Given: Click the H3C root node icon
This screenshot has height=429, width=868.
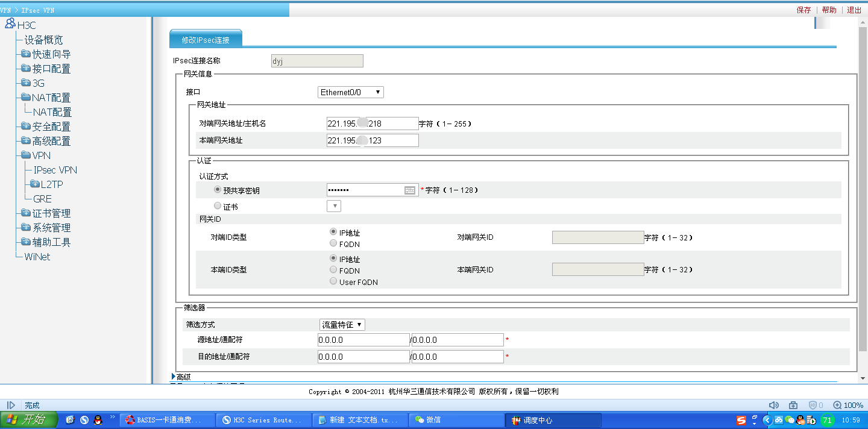Looking at the screenshot, I should point(10,23).
